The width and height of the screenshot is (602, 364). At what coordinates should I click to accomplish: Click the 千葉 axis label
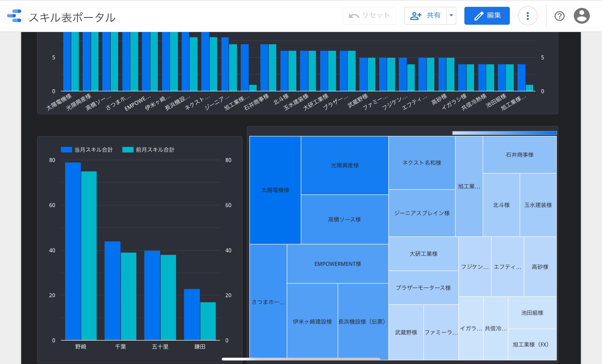tap(120, 347)
